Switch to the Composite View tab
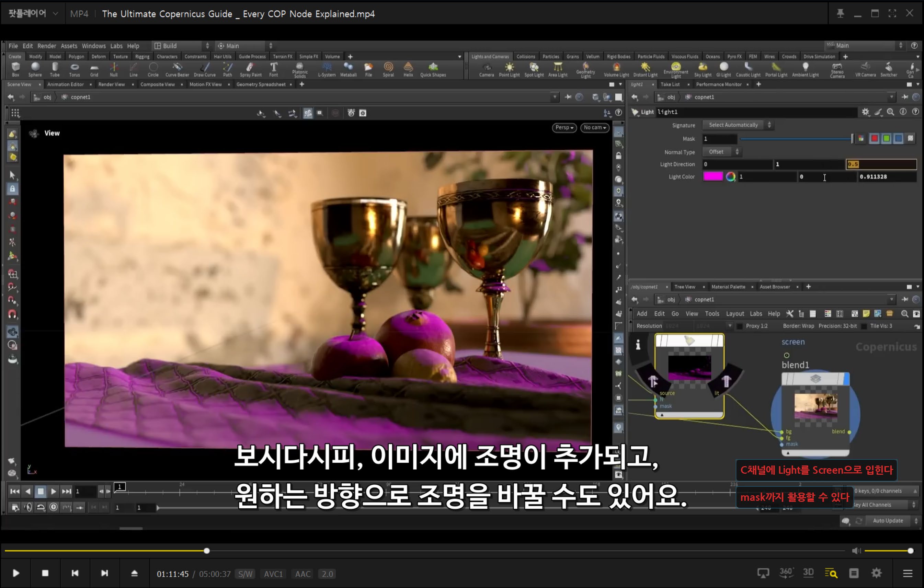 pos(157,84)
